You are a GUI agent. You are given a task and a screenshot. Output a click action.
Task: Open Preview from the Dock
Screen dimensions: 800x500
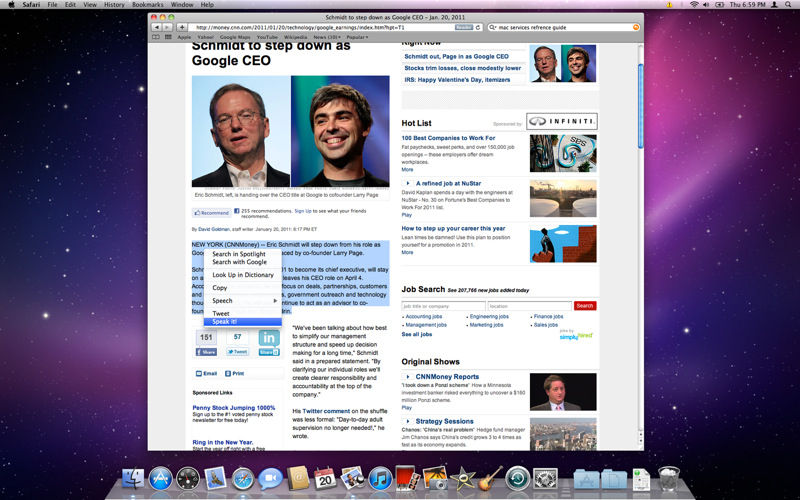click(x=353, y=479)
